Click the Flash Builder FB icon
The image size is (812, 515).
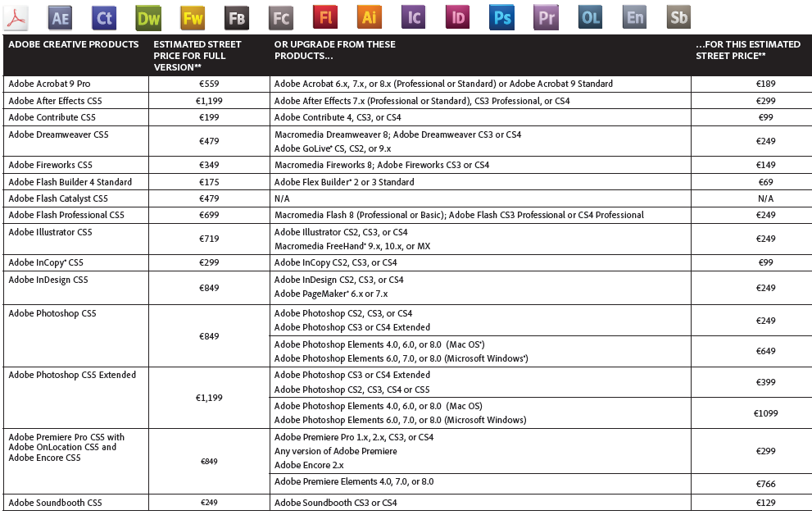pos(237,18)
